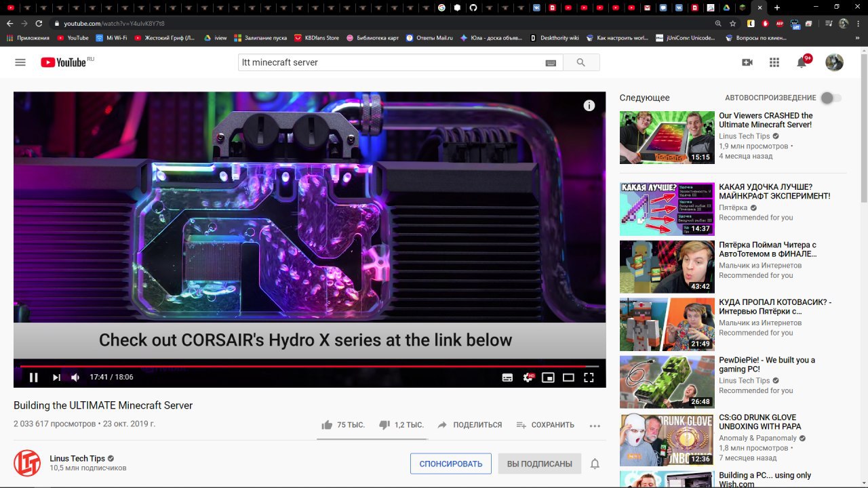Viewport: 868px width, 488px height.
Task: Click the search magnifier button
Action: click(581, 62)
